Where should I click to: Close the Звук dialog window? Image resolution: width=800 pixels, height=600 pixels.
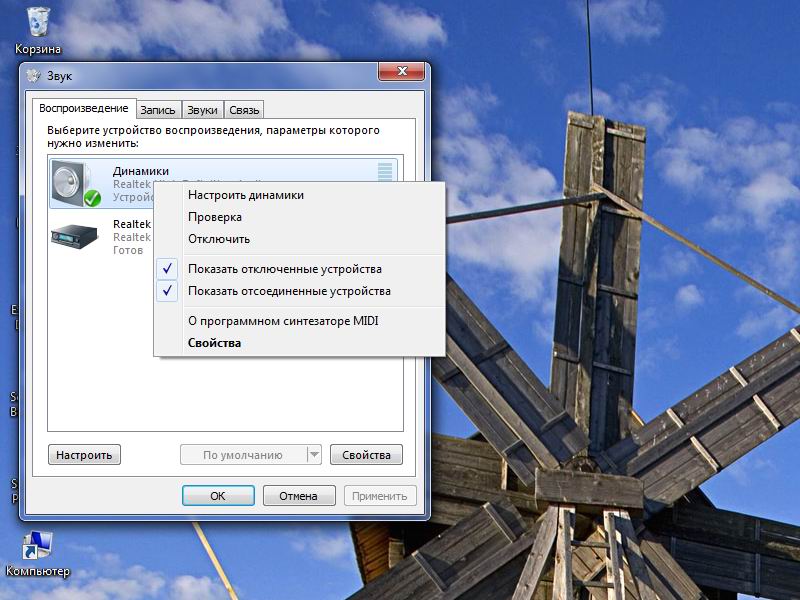[403, 72]
